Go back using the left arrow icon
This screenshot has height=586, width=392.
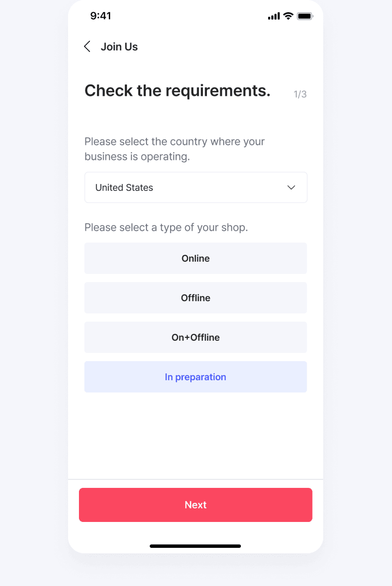click(x=87, y=46)
